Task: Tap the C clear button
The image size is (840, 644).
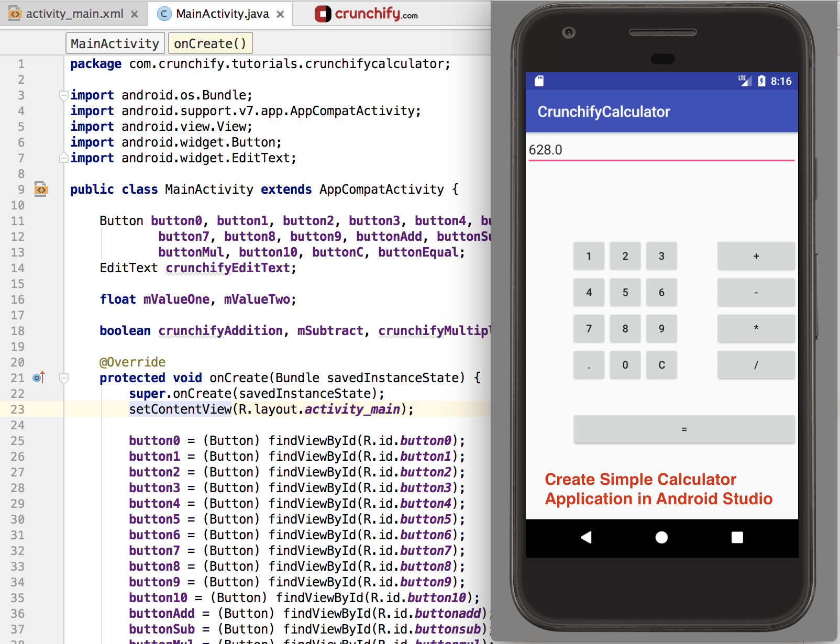Action: point(661,365)
